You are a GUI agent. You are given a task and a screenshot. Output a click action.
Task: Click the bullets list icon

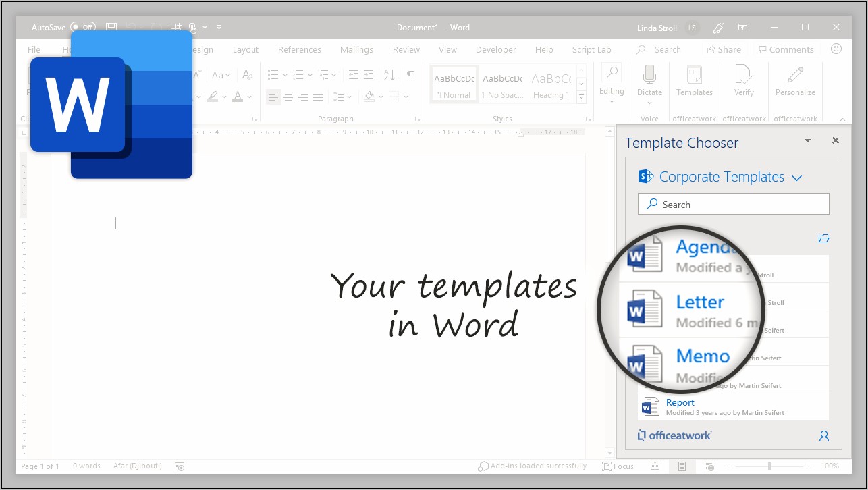tap(273, 75)
